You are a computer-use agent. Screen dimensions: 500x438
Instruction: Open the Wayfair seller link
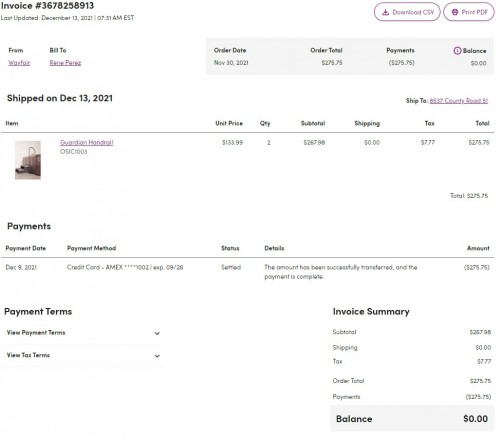coord(19,63)
